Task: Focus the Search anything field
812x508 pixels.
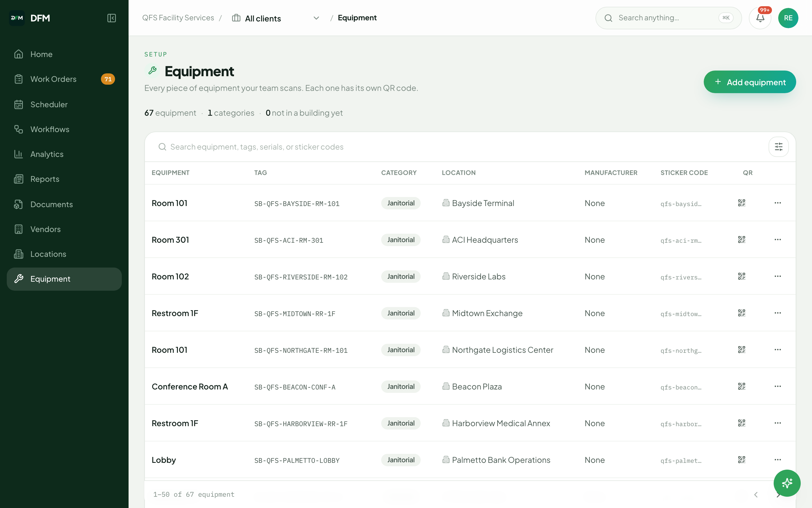Action: click(668, 18)
